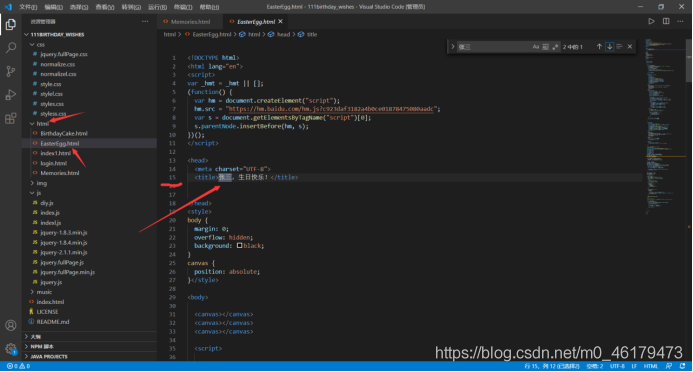Screen dimensions: 693x372
Task: Open login.html file
Action: pyautogui.click(x=53, y=163)
